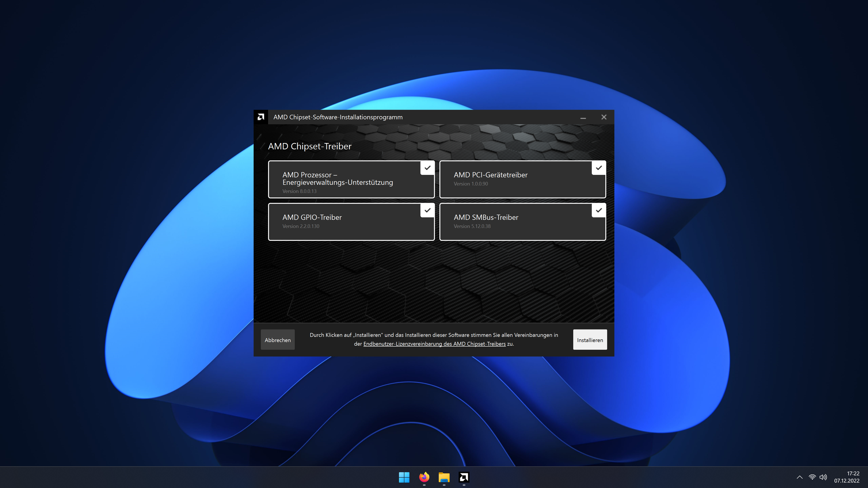Show hidden icons in the system tray
868x488 pixels.
pyautogui.click(x=800, y=477)
